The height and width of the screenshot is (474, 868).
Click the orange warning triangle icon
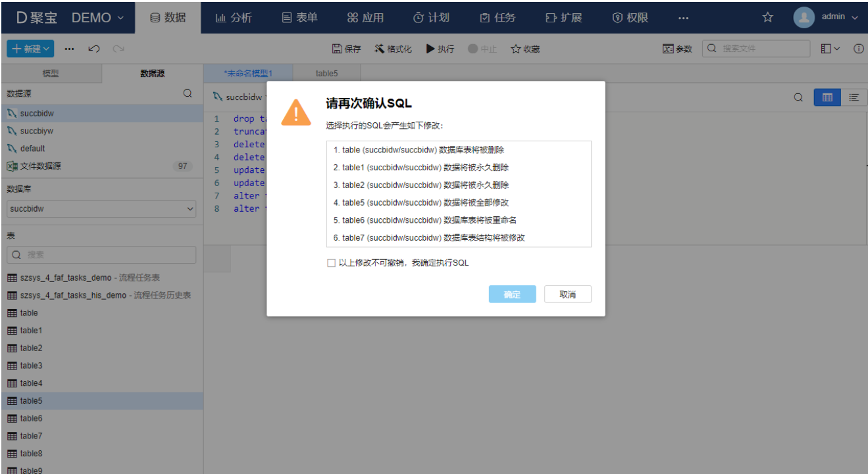296,112
